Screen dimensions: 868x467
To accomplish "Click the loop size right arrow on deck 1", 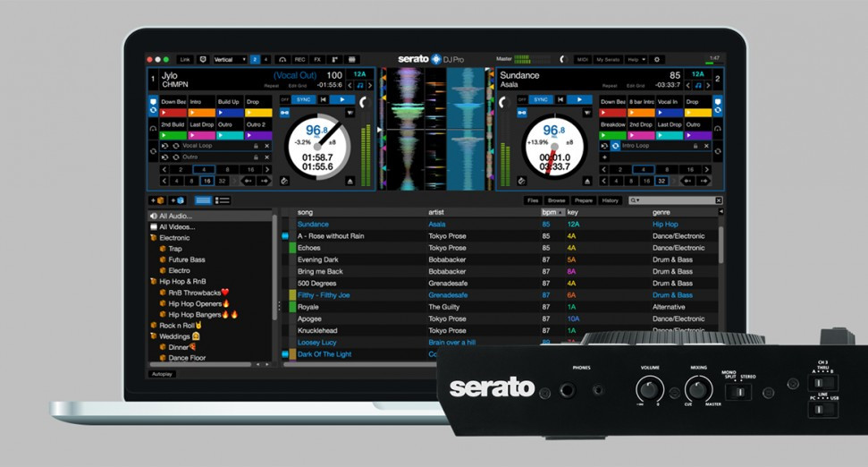I will coord(267,169).
